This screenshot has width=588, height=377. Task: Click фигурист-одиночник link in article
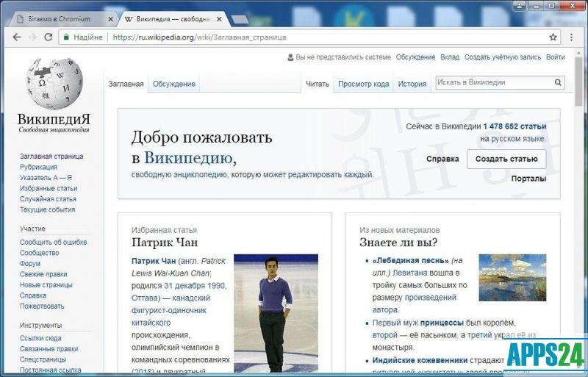(170, 311)
